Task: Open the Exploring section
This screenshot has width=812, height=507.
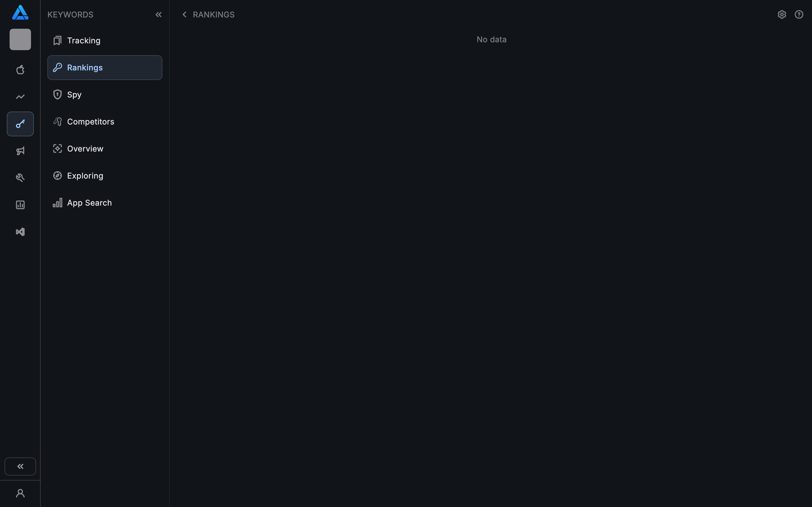Action: click(x=85, y=175)
